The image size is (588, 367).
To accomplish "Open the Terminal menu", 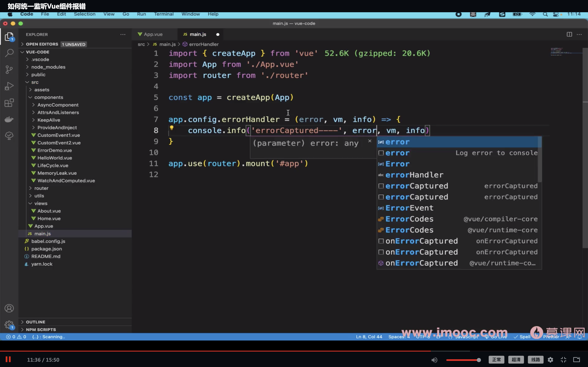I will pos(164,14).
